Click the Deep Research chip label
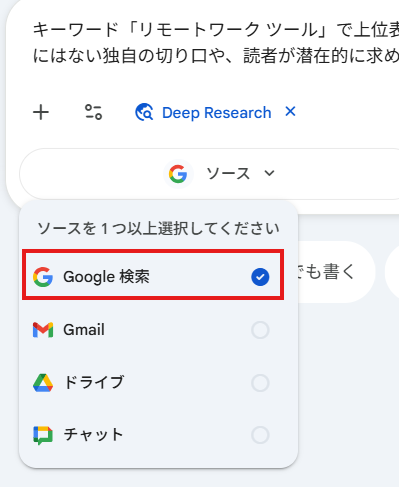The image size is (399, 487). pos(217,113)
